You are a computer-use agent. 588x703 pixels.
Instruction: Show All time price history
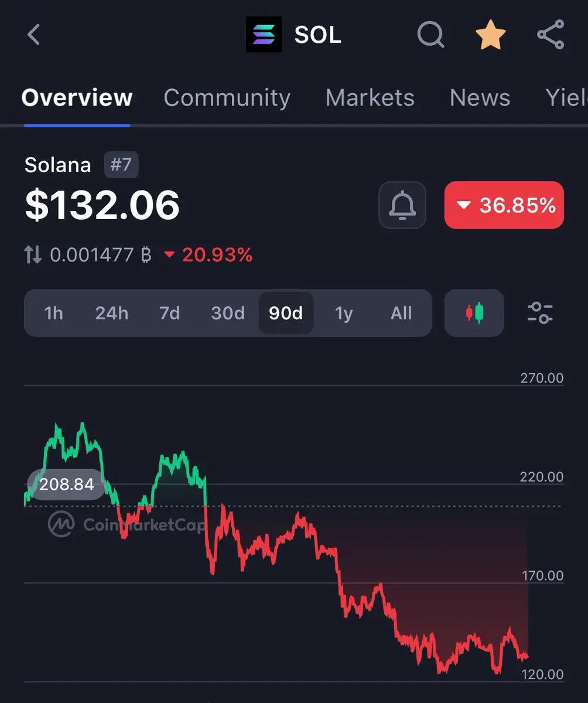coord(401,313)
